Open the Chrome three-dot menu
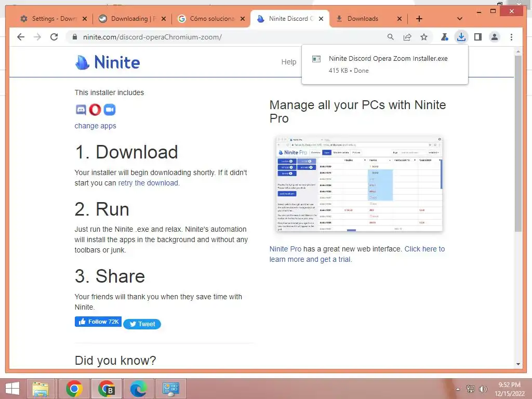Viewport: 532px width, 399px height. 511,37
